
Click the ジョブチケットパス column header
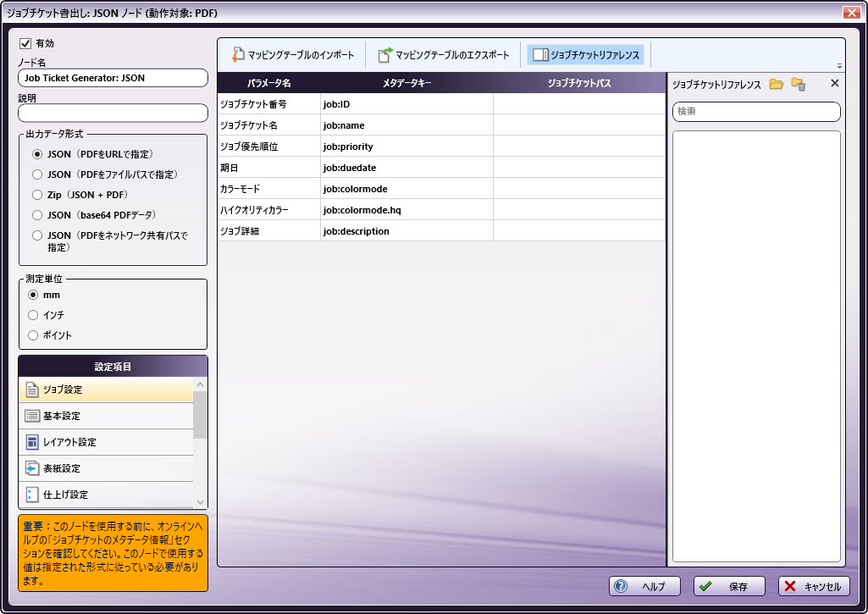point(579,83)
